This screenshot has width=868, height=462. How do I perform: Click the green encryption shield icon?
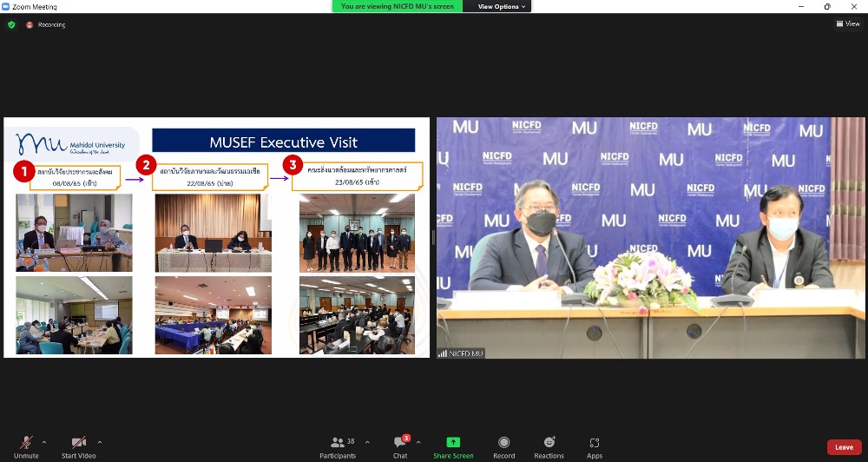(11, 24)
